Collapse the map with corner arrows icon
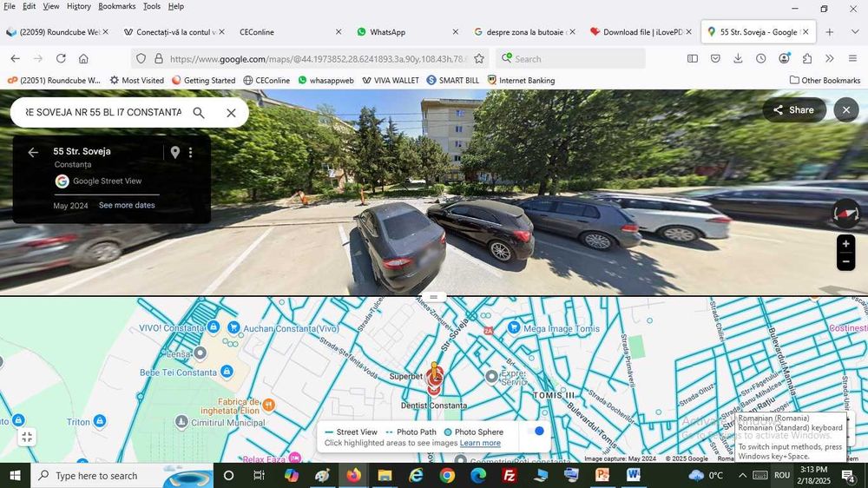Screen dimensions: 868x488 point(27,437)
